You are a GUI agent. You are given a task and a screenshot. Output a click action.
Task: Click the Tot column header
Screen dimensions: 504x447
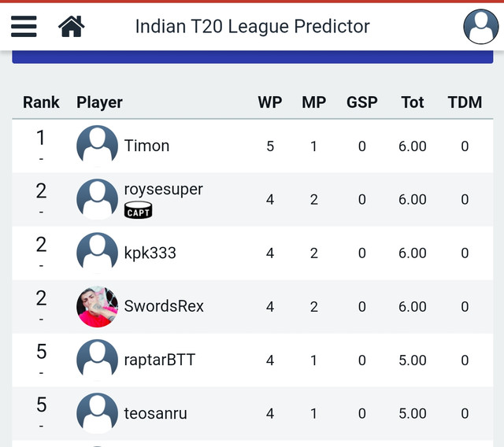(413, 102)
